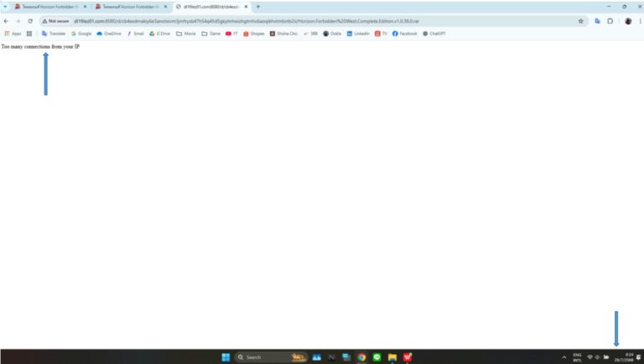
Task: Open the Windows Start menu
Action: pyautogui.click(x=226, y=356)
